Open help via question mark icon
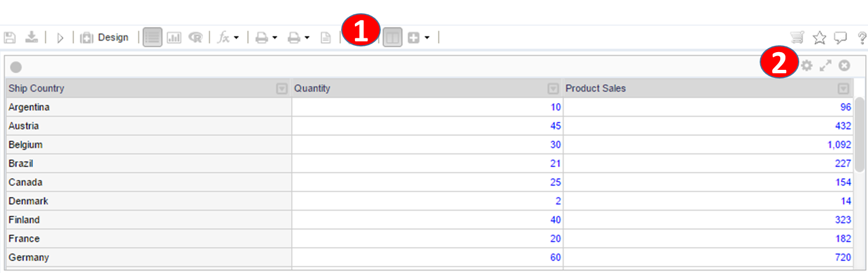 862,38
